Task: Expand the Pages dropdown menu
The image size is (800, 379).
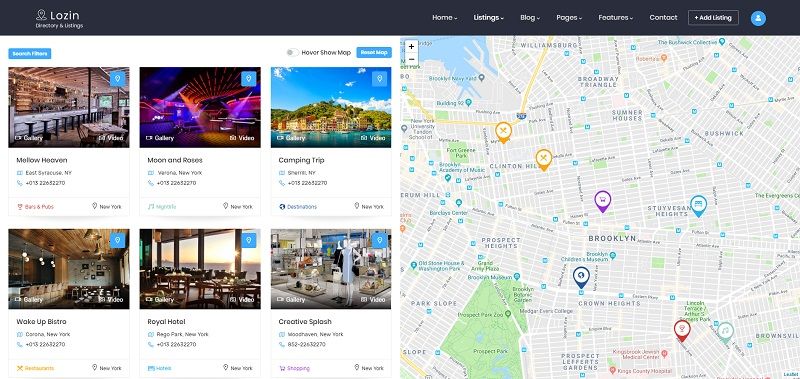Action: pos(569,18)
